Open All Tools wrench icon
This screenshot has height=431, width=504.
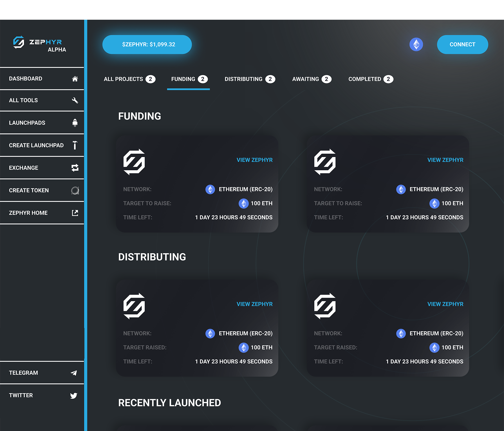click(75, 101)
